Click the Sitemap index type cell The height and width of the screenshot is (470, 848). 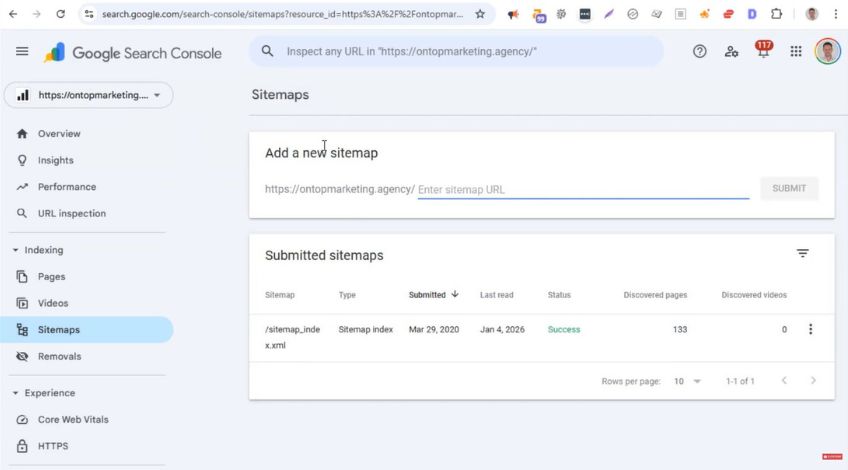(x=366, y=329)
